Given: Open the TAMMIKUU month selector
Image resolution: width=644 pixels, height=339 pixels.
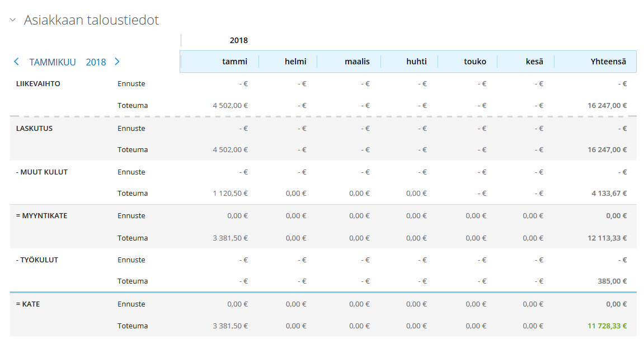Looking at the screenshot, I should coord(53,62).
